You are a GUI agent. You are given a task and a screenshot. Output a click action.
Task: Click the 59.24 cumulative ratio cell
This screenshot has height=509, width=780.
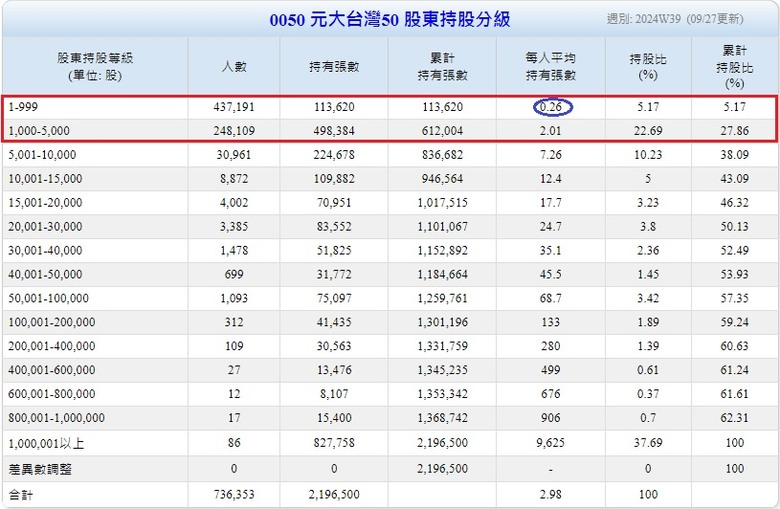pos(734,322)
